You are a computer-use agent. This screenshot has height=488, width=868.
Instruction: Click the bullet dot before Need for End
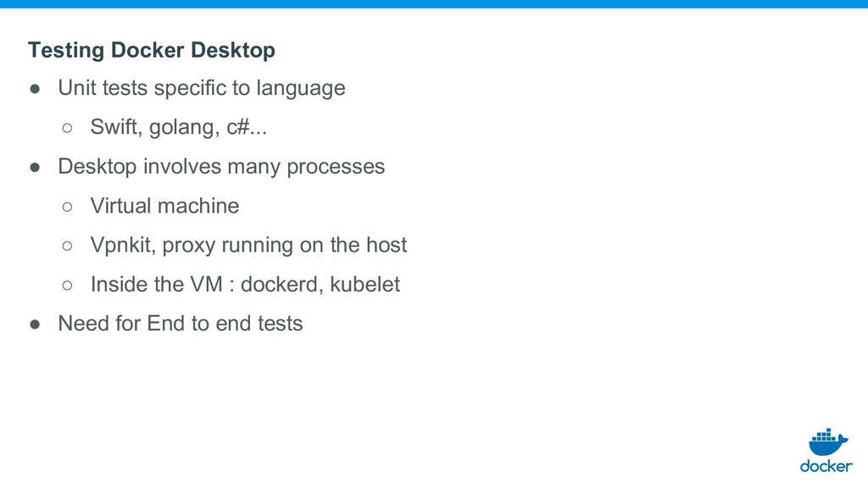pos(35,324)
